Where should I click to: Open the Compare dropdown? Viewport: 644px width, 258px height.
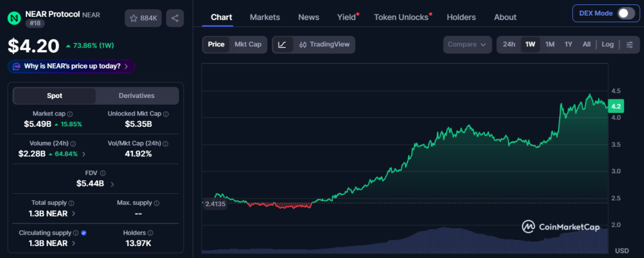click(x=467, y=45)
